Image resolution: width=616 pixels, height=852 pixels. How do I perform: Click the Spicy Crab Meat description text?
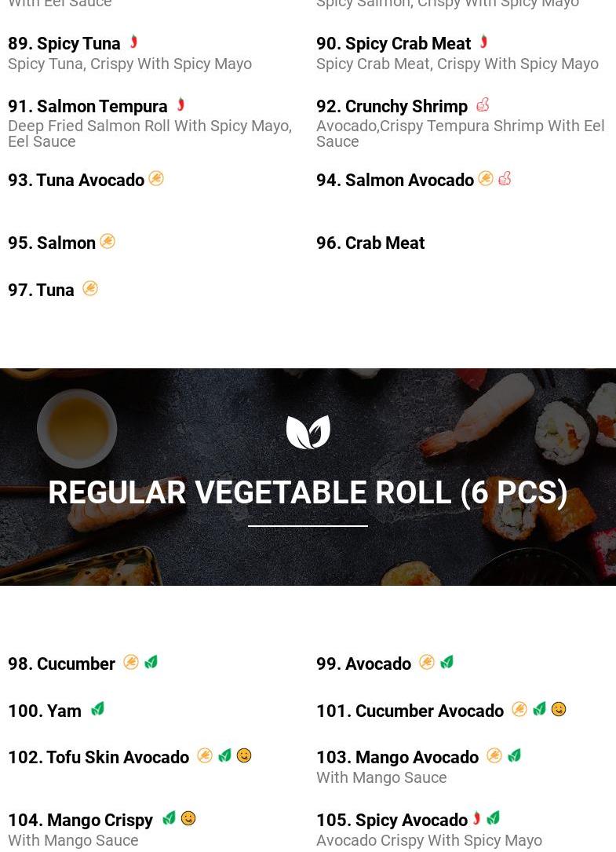457,64
